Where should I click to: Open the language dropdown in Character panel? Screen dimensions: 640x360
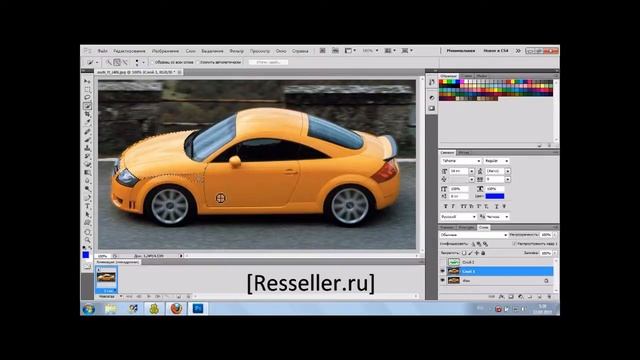[x=458, y=217]
